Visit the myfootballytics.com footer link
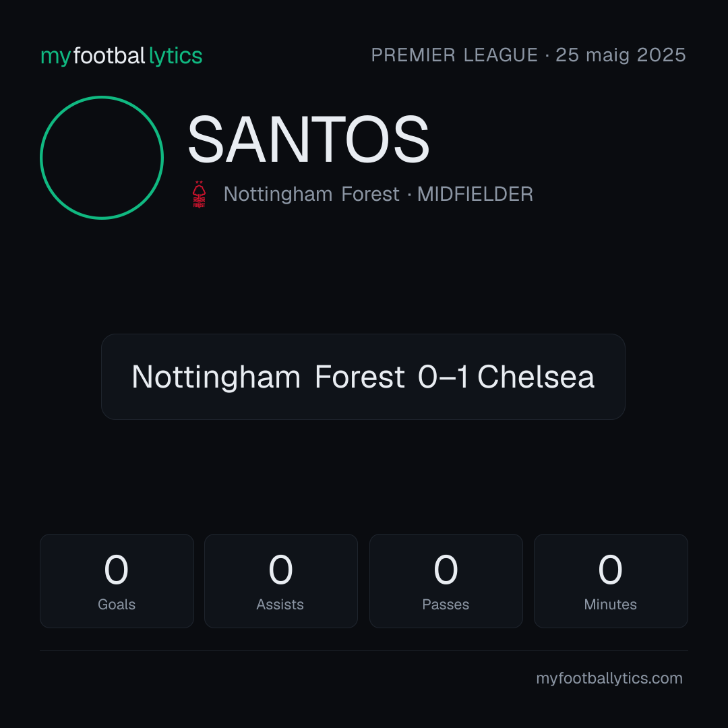Viewport: 728px width, 728px height. pos(609,678)
